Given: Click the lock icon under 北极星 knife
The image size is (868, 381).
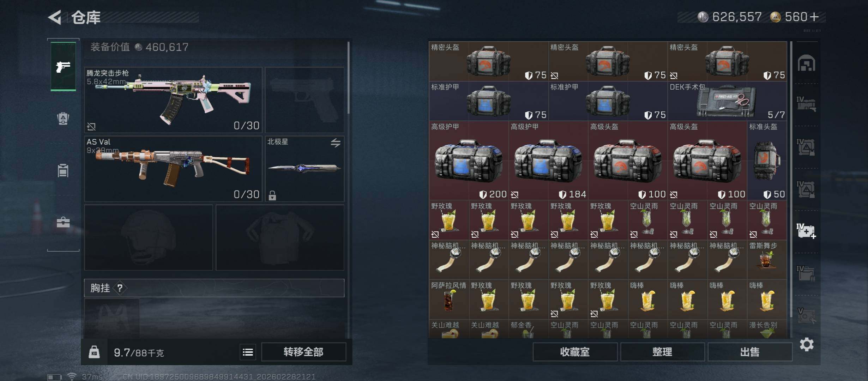Looking at the screenshot, I should point(272,195).
